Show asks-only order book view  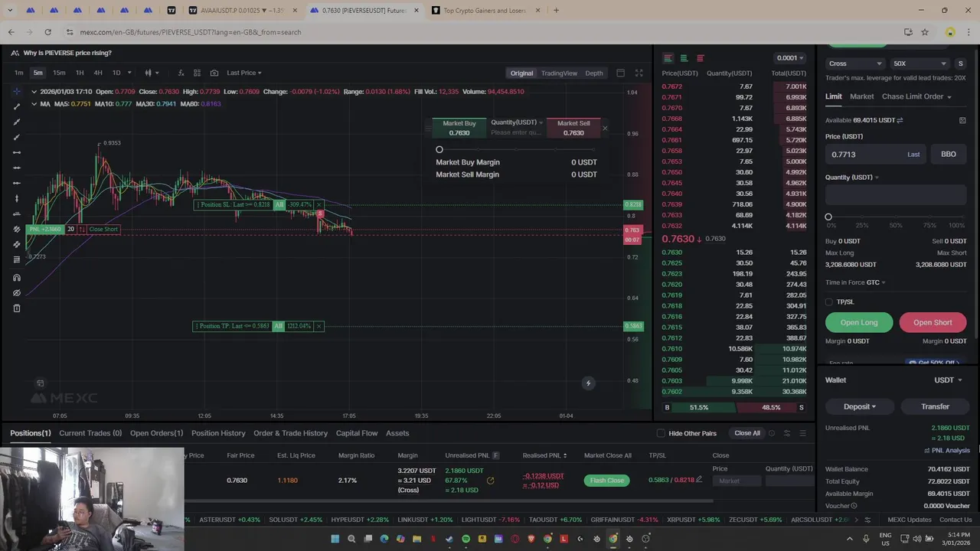coord(700,58)
